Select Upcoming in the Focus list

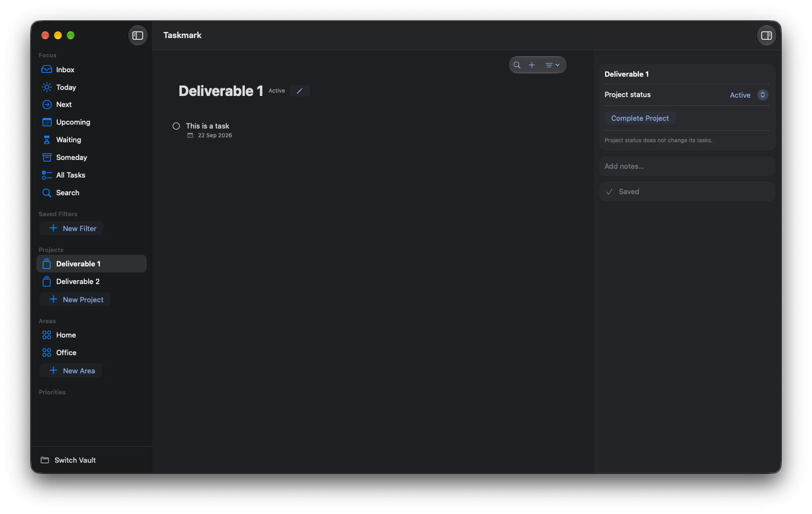(x=92, y=122)
